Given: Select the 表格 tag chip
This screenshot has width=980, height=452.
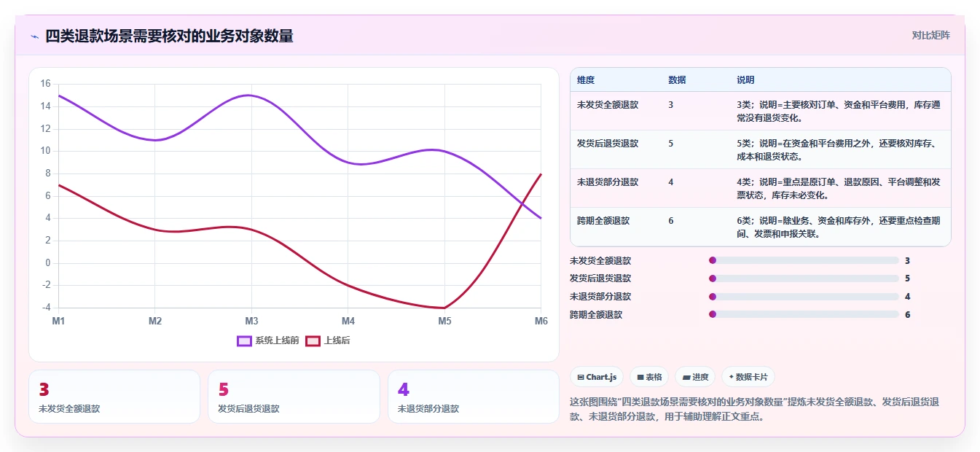Looking at the screenshot, I should [x=649, y=377].
